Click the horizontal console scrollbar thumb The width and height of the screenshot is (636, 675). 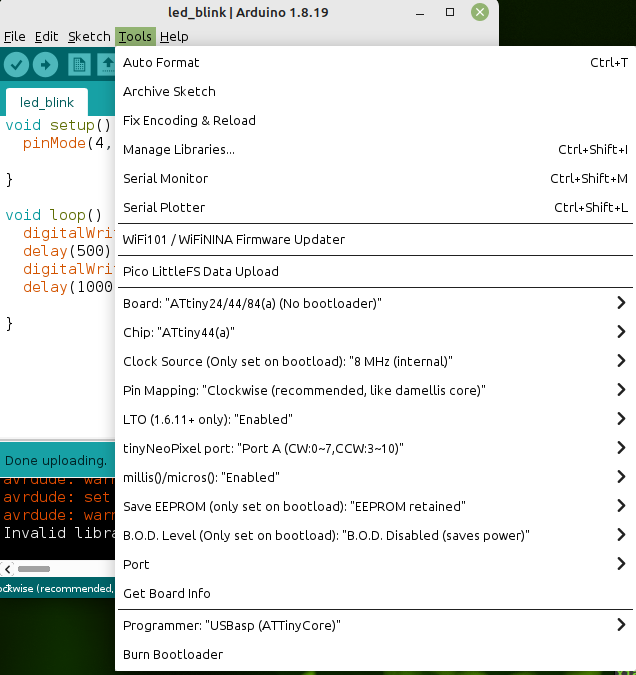click(x=34, y=569)
